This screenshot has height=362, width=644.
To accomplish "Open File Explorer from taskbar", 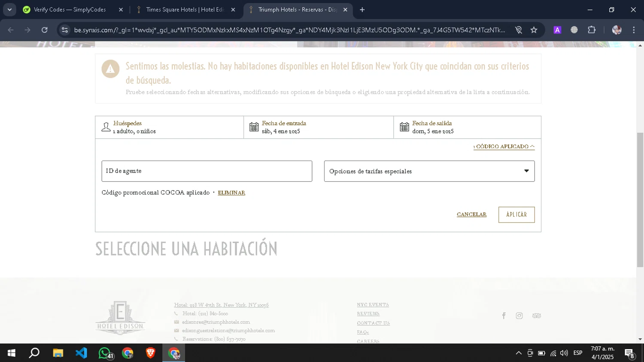I will 58,353.
